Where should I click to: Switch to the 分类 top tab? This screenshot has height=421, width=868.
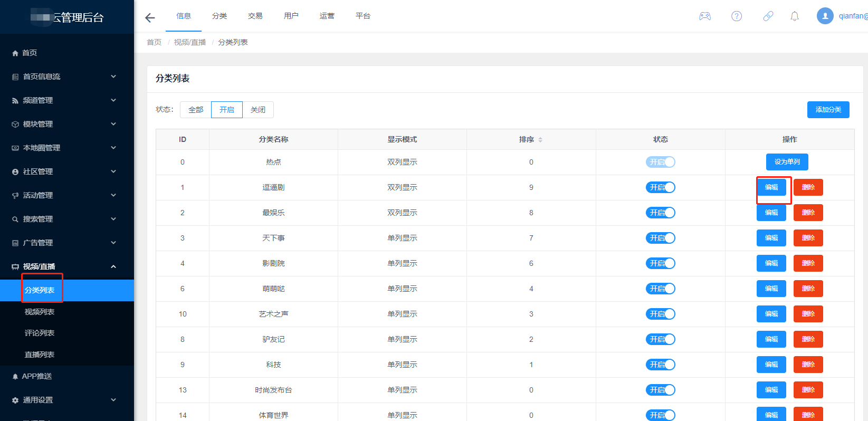pyautogui.click(x=220, y=16)
